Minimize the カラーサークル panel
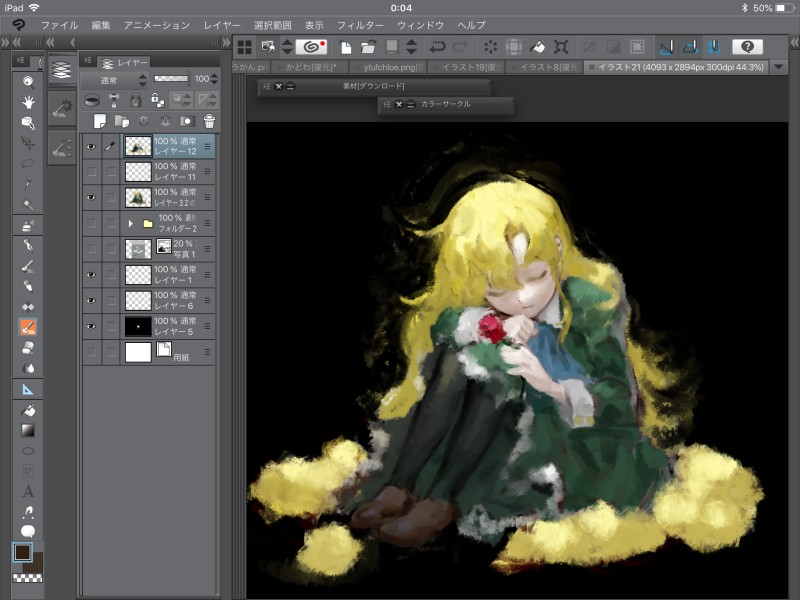 tap(411, 104)
